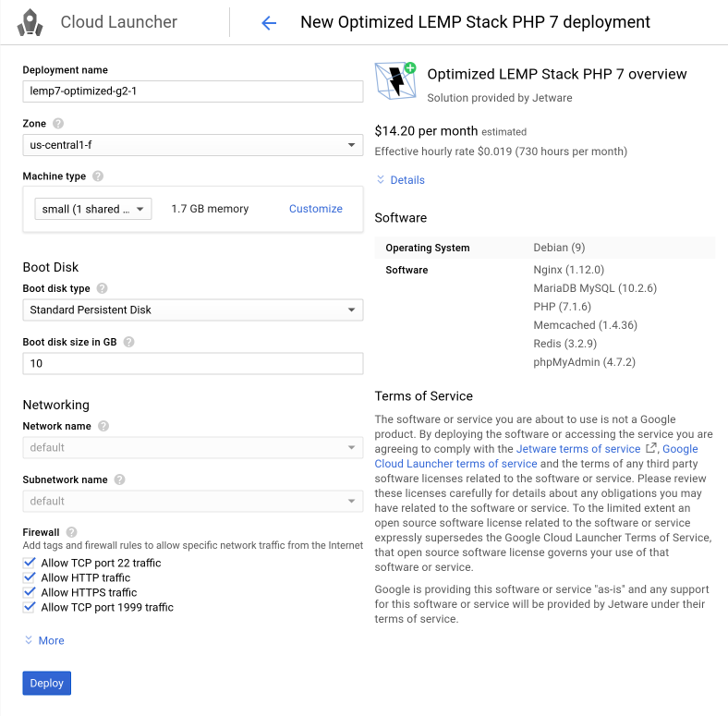728x716 pixels.
Task: Open the Subnetwork name help icon
Action: [120, 480]
